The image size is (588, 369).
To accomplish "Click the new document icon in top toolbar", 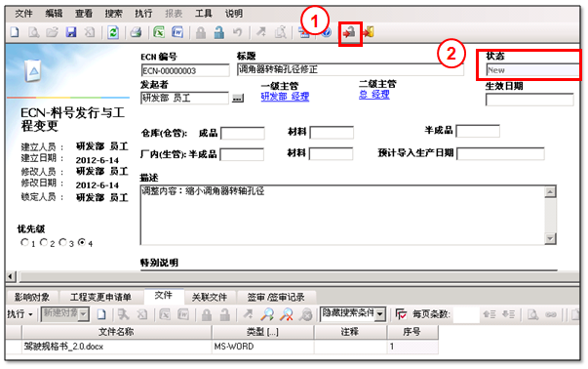I will (x=15, y=32).
